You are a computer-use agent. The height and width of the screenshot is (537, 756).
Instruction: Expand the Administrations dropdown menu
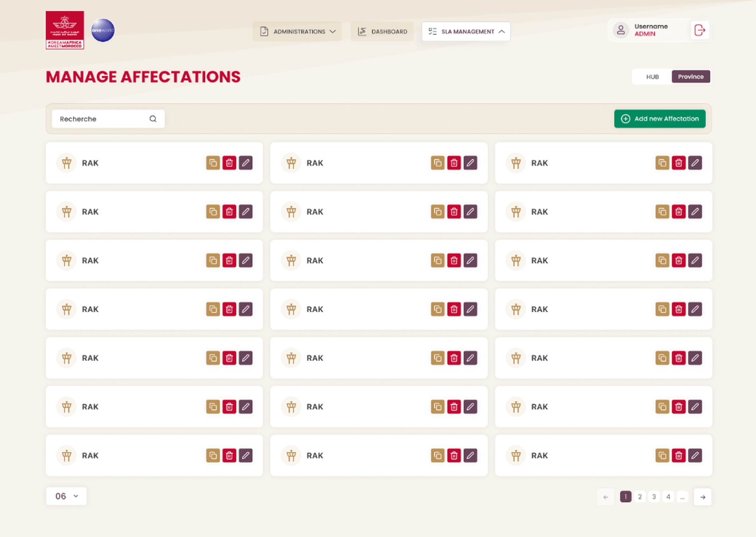(297, 31)
